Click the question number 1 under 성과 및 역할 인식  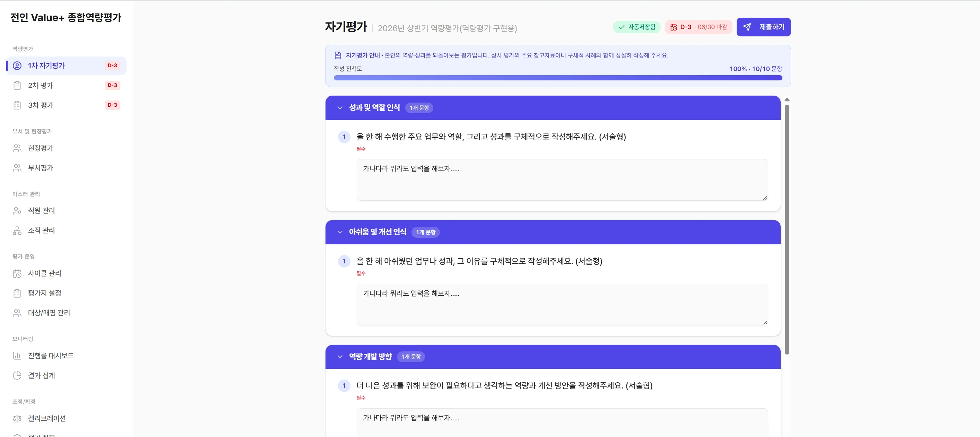[344, 137]
